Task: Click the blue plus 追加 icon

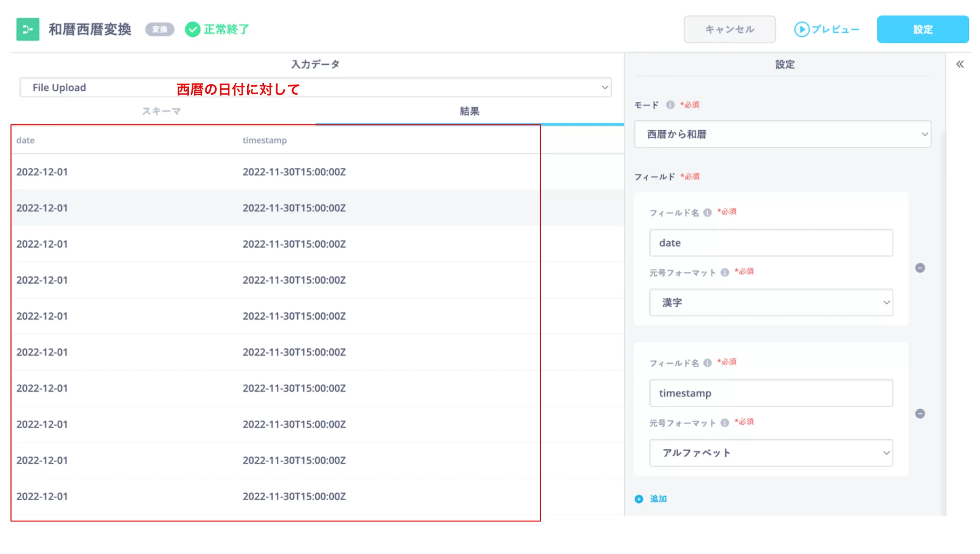Action: (639, 499)
